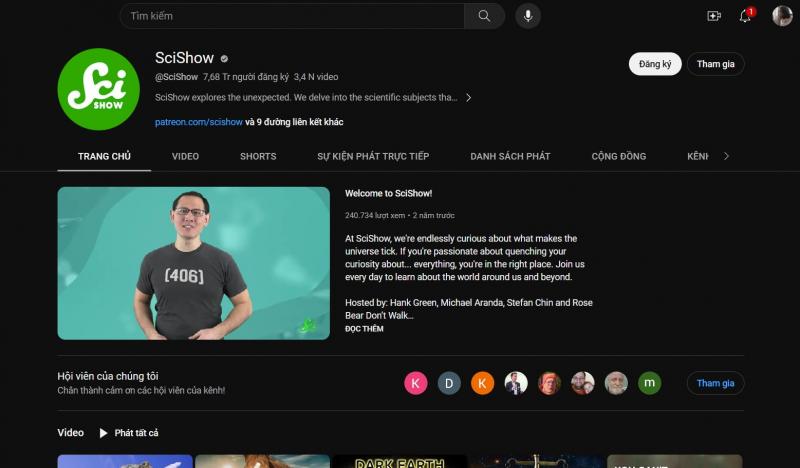Image resolution: width=800 pixels, height=468 pixels.
Task: Click Tham gia button near channel header
Action: coord(715,64)
